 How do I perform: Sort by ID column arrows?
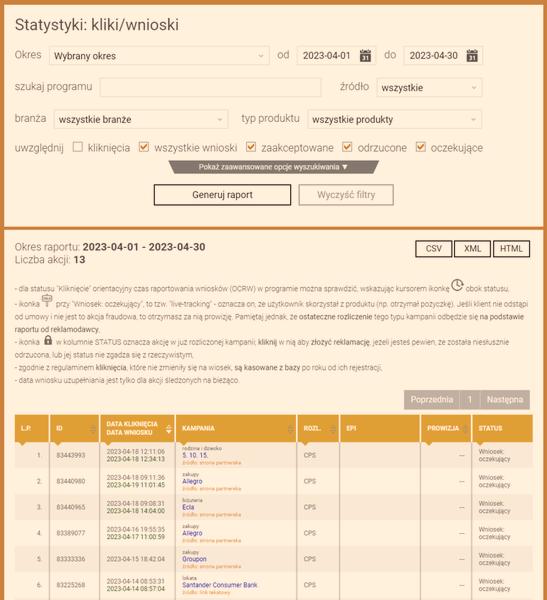click(93, 429)
